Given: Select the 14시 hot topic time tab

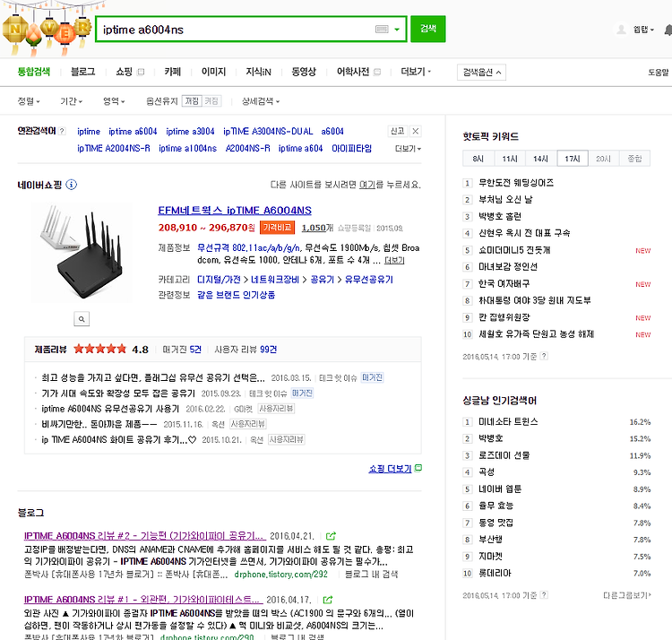Looking at the screenshot, I should [x=541, y=159].
